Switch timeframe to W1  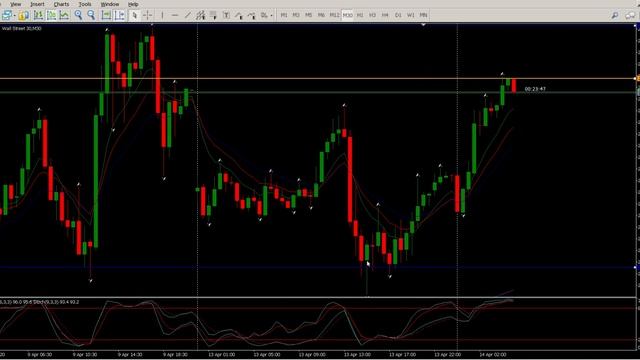pyautogui.click(x=411, y=16)
